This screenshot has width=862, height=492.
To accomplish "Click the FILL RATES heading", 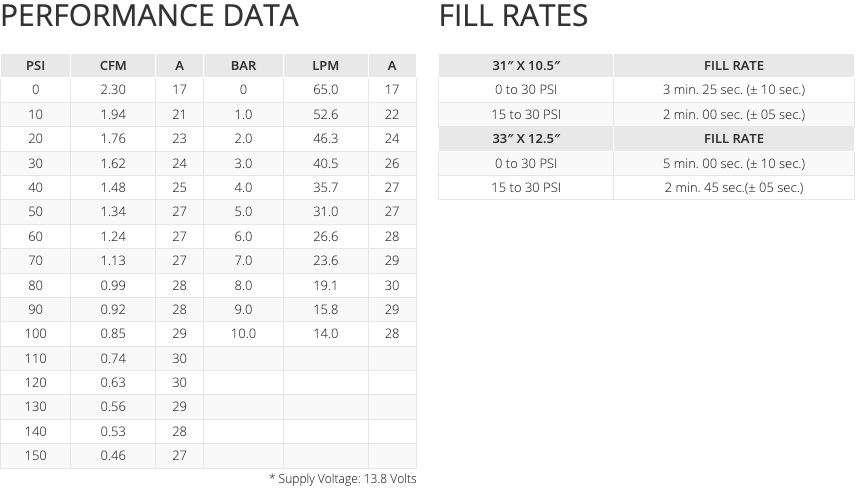I will (513, 17).
